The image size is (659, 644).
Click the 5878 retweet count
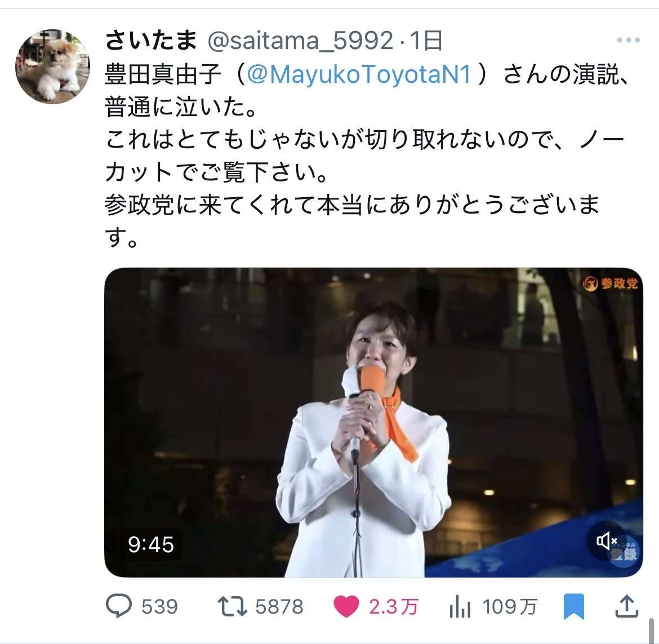click(279, 607)
